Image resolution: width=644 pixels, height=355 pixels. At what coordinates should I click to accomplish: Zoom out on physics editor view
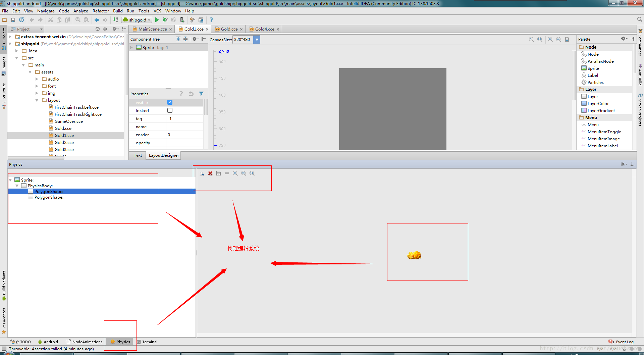pos(244,173)
